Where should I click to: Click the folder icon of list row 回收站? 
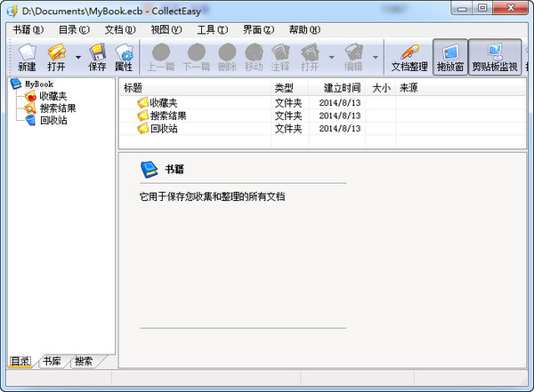143,129
